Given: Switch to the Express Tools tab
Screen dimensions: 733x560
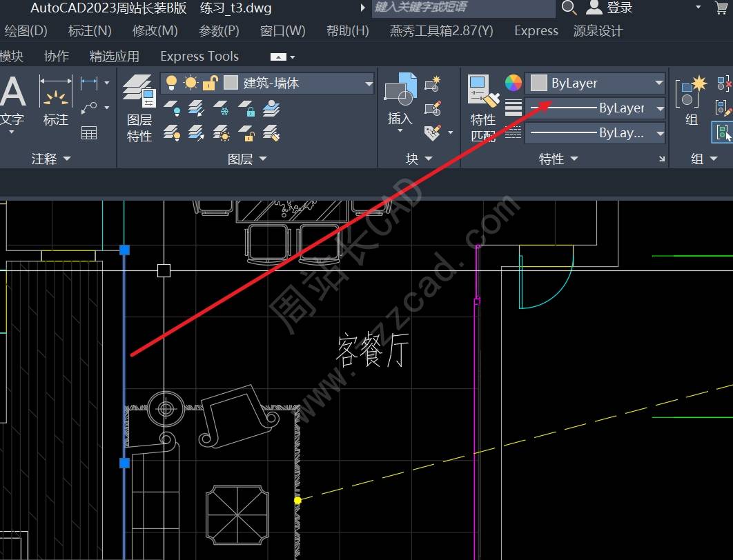Looking at the screenshot, I should [199, 57].
